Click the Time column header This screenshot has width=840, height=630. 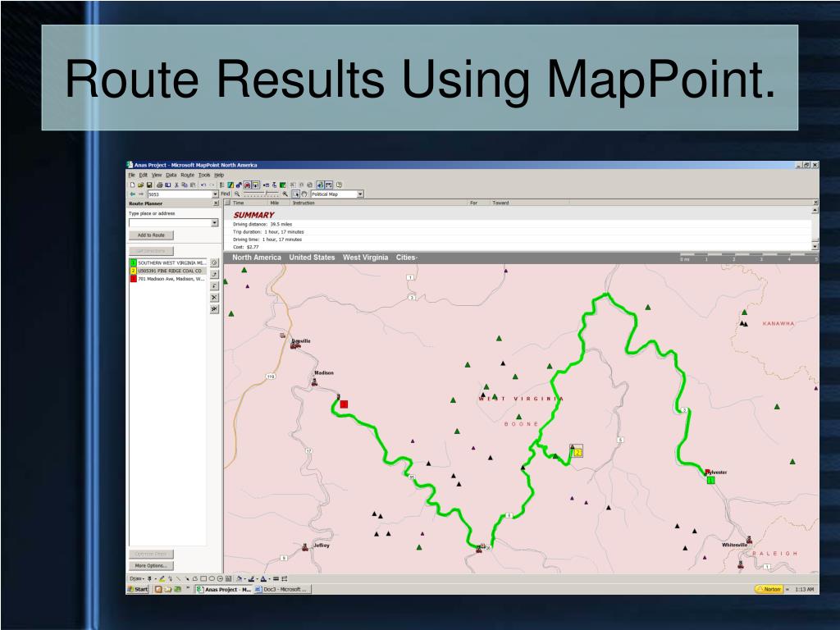(x=239, y=203)
